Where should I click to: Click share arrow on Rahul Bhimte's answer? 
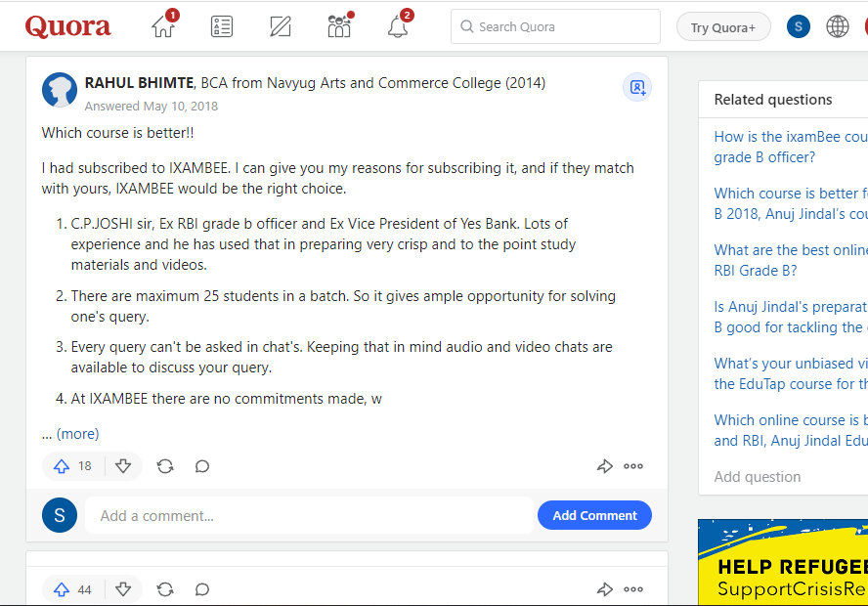pyautogui.click(x=604, y=466)
